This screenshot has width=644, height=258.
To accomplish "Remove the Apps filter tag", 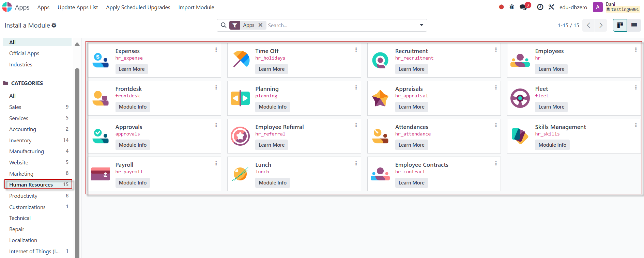I will [260, 25].
